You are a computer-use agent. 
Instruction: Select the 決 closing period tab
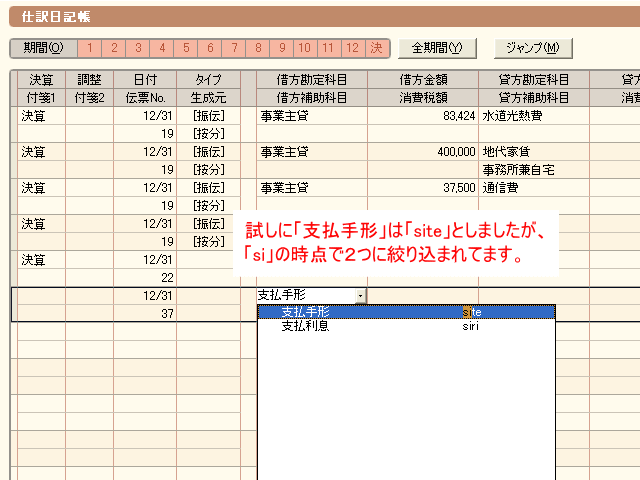[x=376, y=48]
